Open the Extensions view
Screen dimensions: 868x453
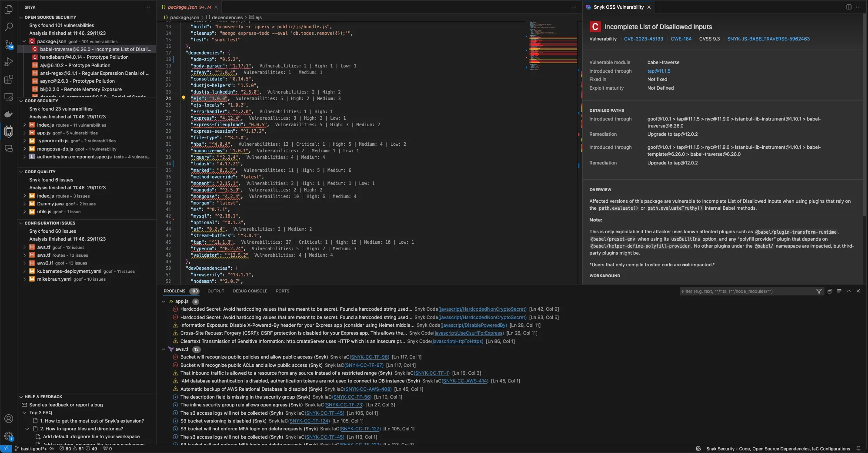coord(9,79)
